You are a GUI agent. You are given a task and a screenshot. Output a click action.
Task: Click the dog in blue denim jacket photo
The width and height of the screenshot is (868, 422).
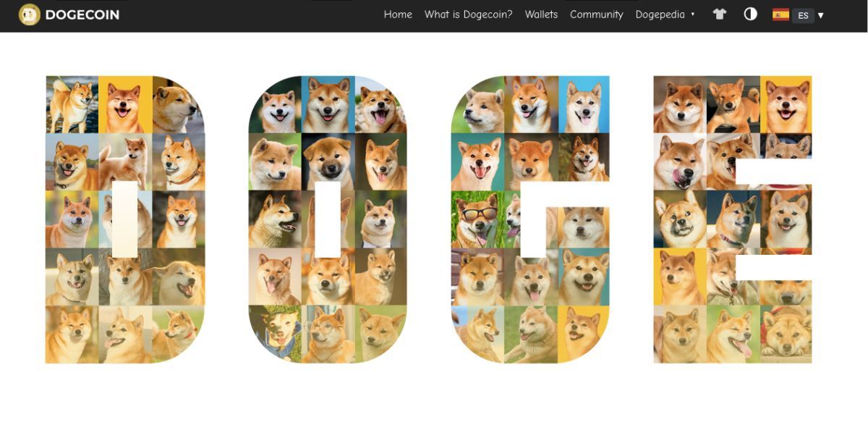pos(275,334)
